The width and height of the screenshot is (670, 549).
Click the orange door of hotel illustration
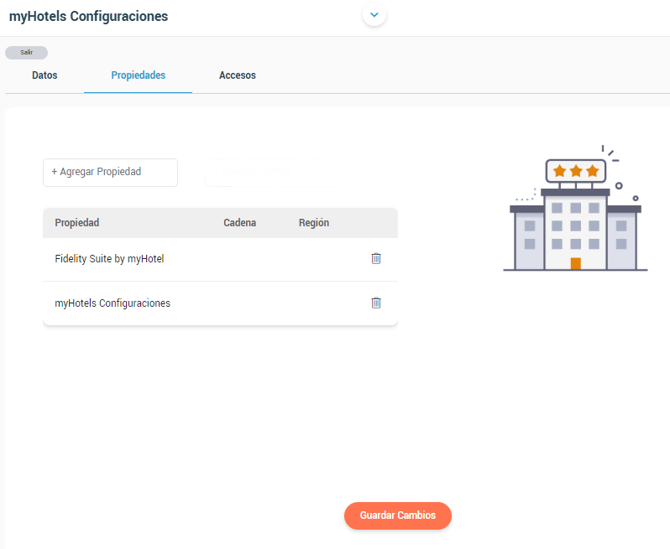point(576,263)
